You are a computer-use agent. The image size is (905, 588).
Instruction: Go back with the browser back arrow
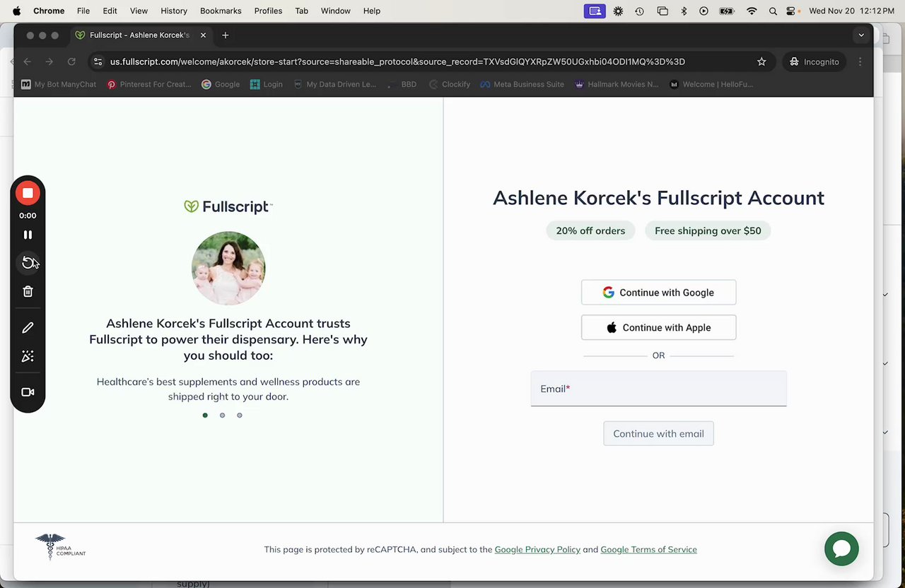point(27,62)
